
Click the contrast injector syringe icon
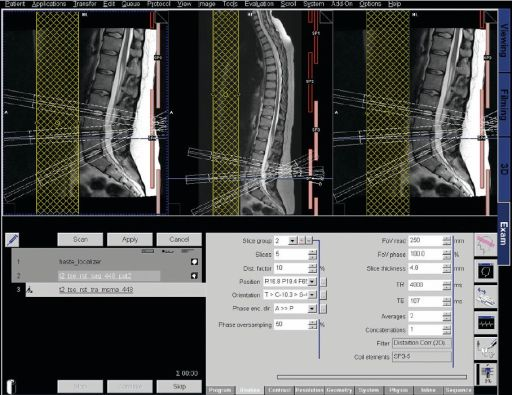point(485,348)
